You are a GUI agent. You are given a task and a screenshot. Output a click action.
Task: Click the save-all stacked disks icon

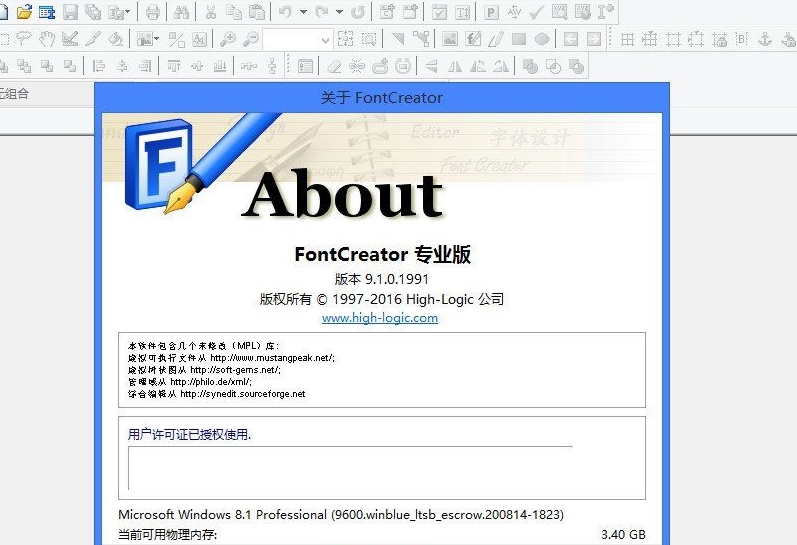click(x=93, y=12)
